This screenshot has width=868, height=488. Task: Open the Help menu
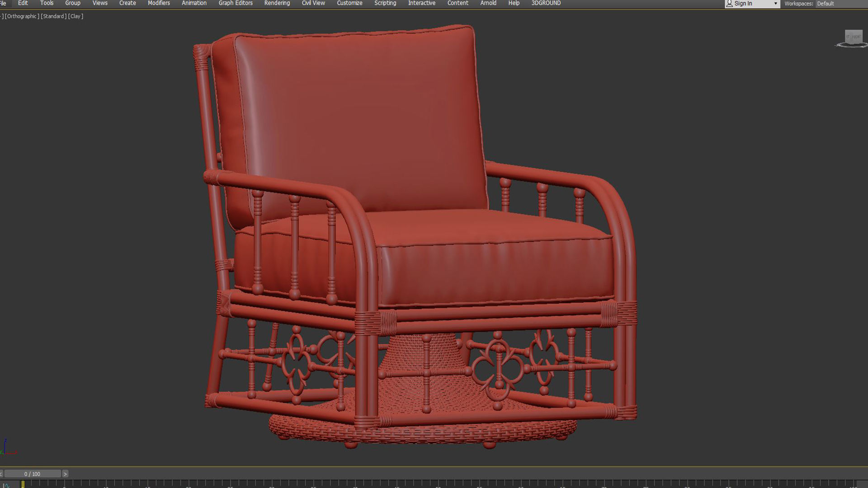tap(514, 3)
